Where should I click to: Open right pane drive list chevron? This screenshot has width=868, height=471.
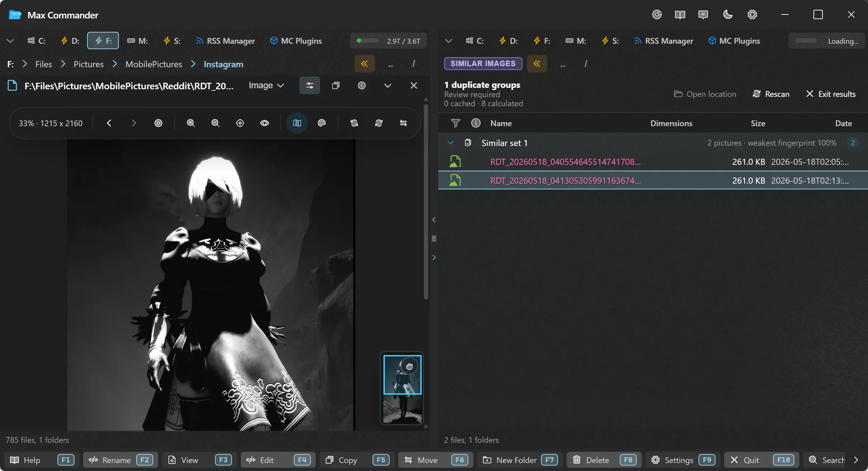coord(448,41)
